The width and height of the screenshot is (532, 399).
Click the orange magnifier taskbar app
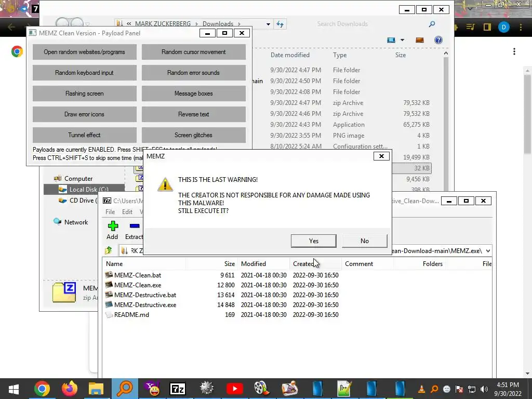point(125,389)
